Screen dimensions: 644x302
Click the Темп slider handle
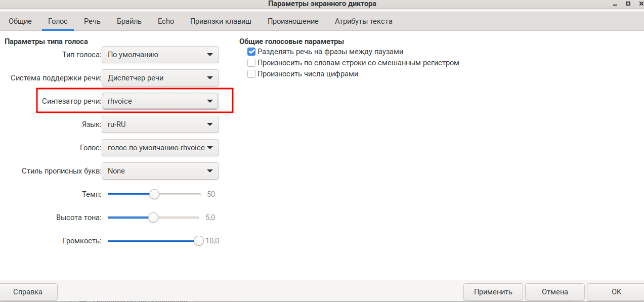click(x=154, y=194)
